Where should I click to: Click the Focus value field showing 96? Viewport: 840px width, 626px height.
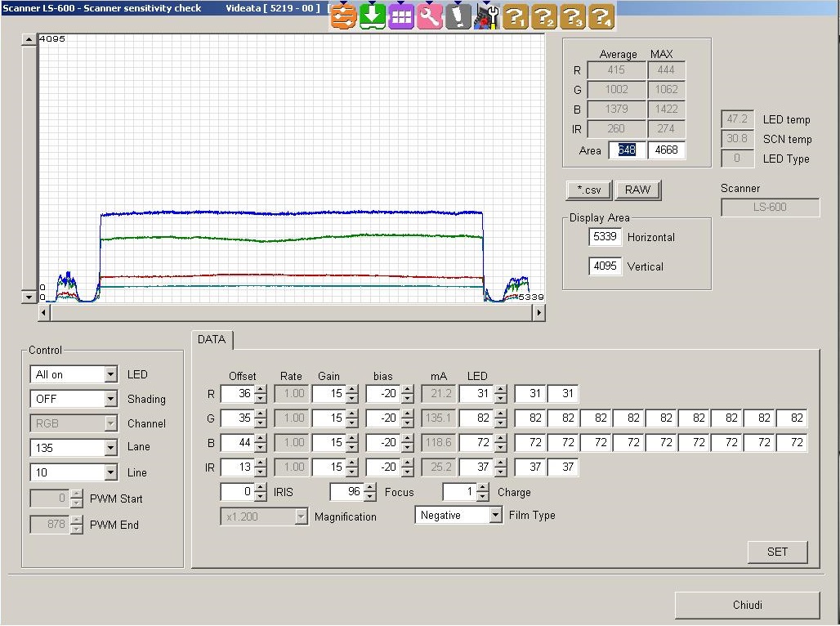346,492
